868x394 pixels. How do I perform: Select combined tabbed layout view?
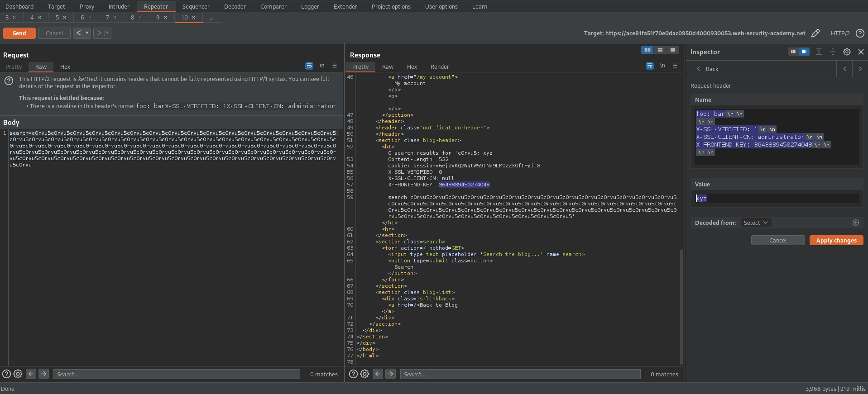673,50
